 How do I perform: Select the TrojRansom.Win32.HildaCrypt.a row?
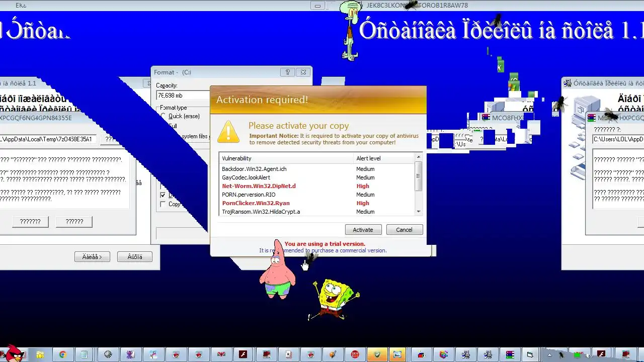[317, 212]
